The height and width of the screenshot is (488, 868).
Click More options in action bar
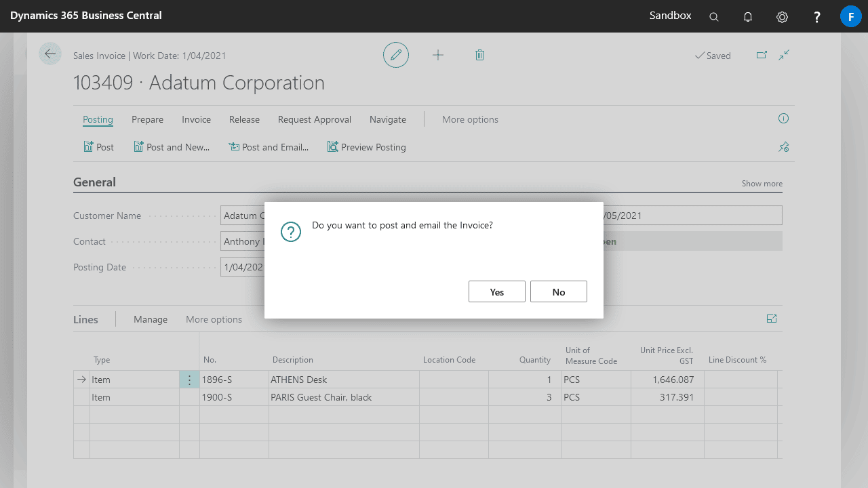point(470,119)
